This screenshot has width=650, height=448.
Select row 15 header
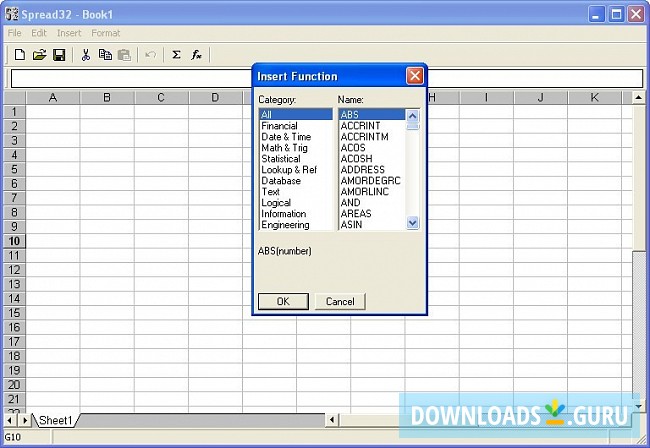(x=14, y=313)
